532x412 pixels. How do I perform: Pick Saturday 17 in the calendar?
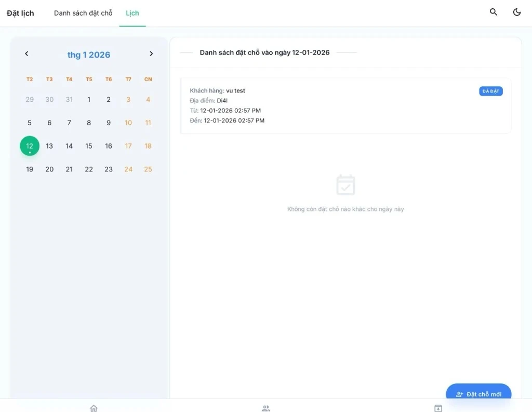point(128,146)
